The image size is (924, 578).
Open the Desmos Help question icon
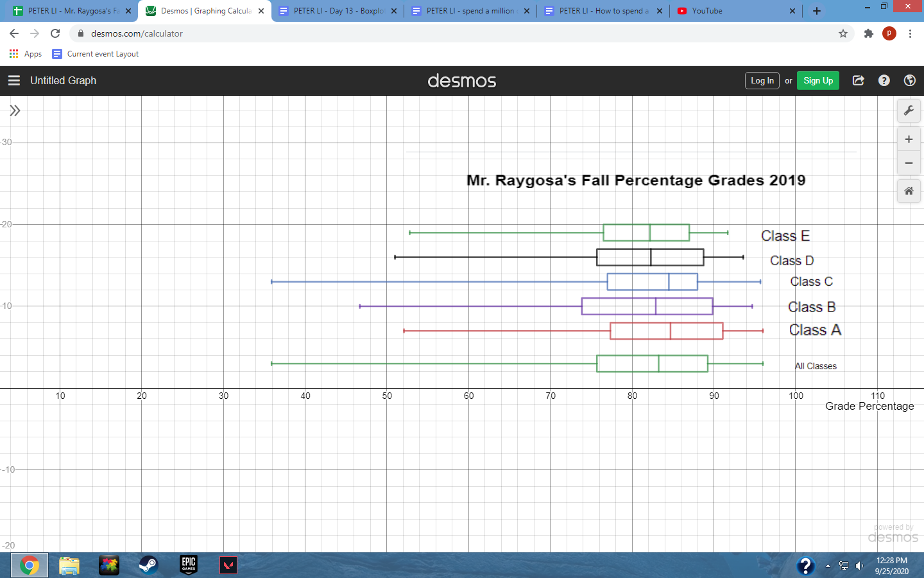pyautogui.click(x=884, y=80)
